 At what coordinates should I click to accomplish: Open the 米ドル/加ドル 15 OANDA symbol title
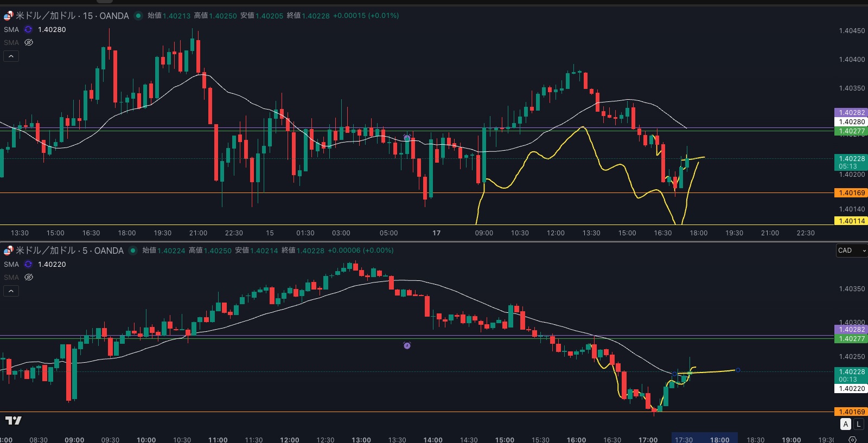pos(72,16)
